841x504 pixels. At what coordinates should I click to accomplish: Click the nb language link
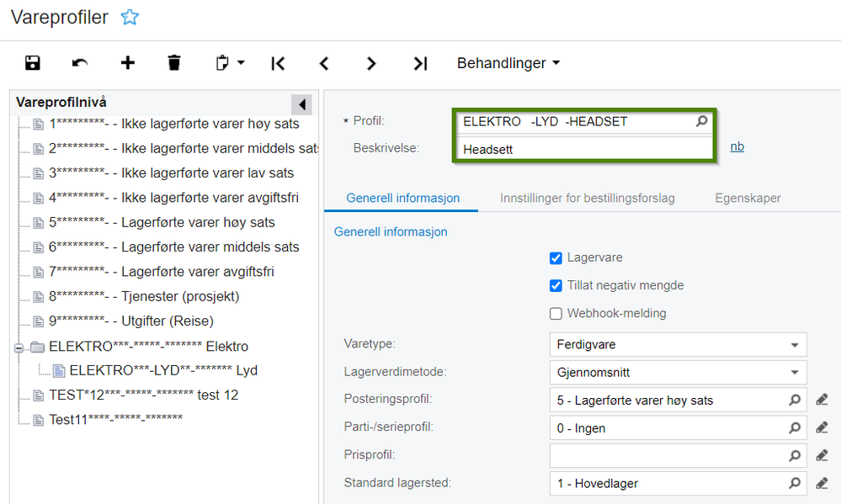pyautogui.click(x=737, y=146)
